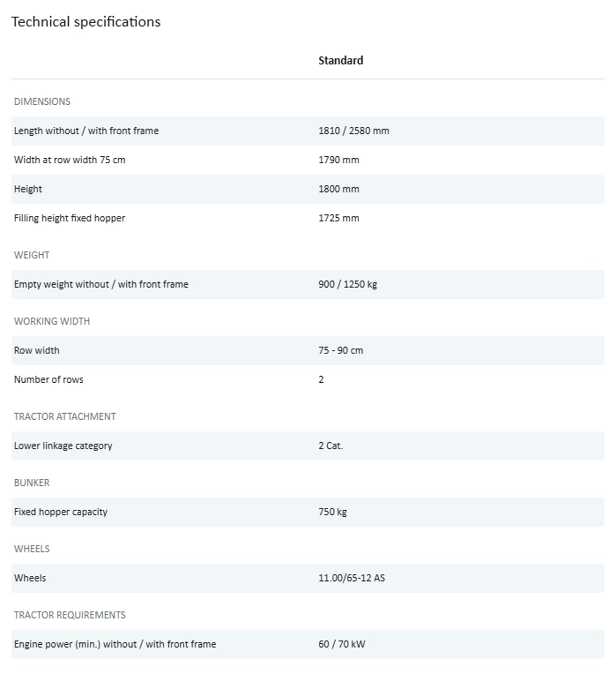Select the Width at row width 75 cm label
The image size is (616, 674).
click(69, 160)
